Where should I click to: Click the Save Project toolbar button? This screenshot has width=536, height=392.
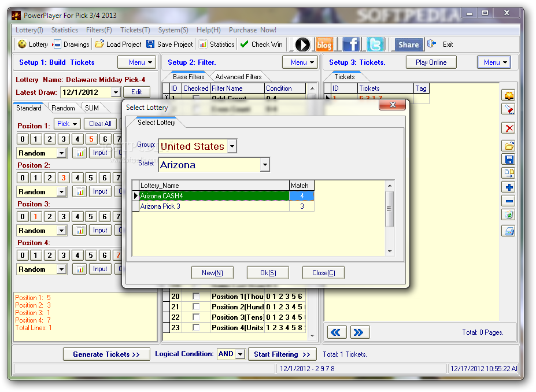(169, 45)
